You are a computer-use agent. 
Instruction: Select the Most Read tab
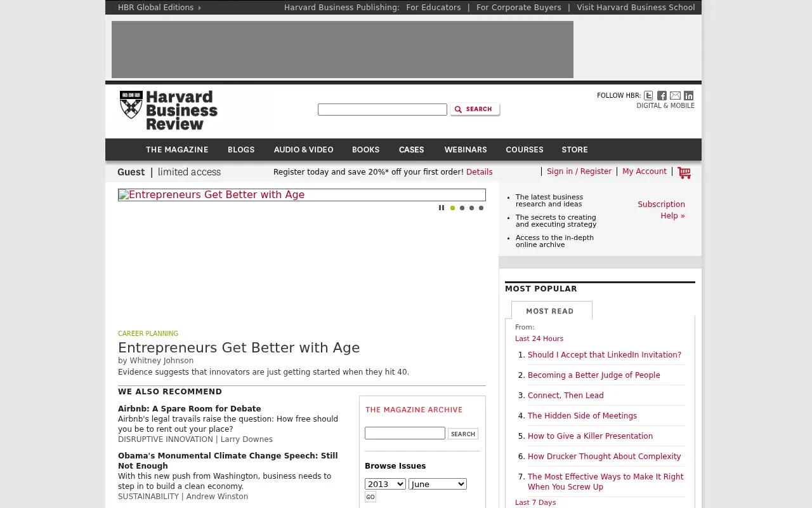pos(552,311)
